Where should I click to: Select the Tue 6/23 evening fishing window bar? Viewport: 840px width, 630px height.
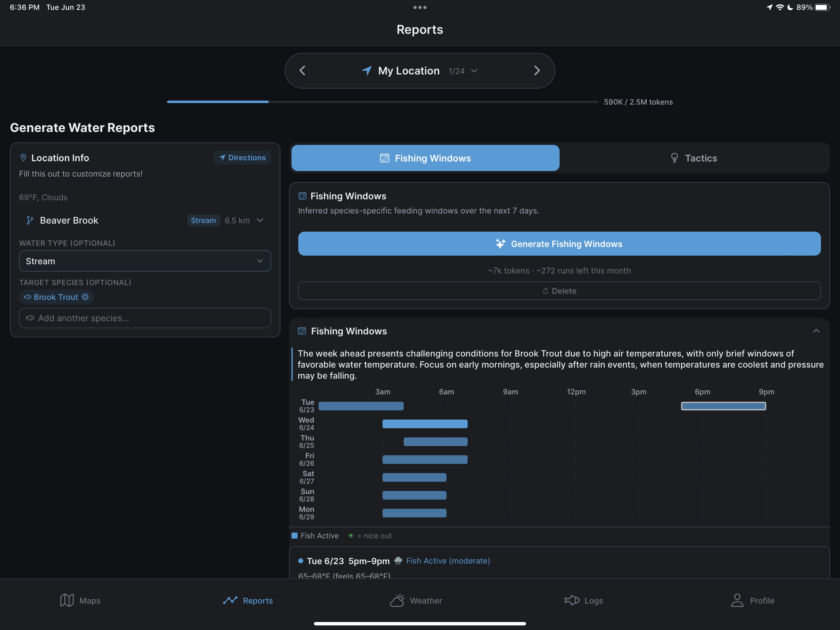point(723,406)
